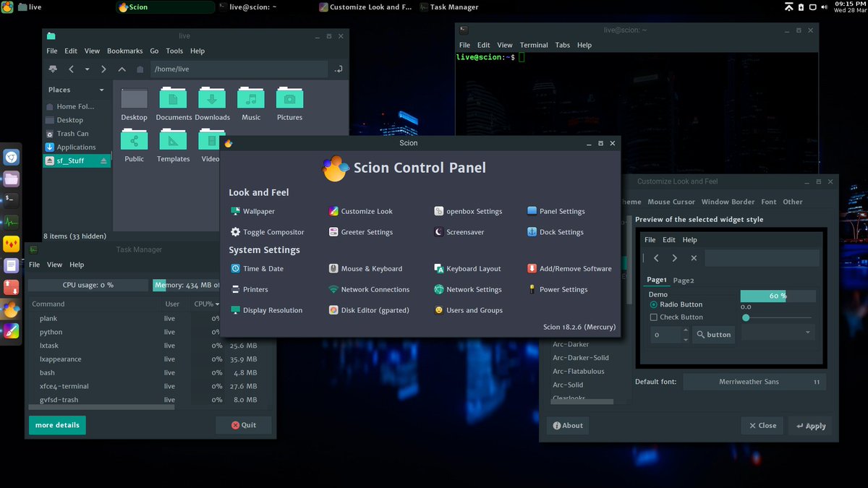
Task: Open Display Resolution settings
Action: [267, 310]
